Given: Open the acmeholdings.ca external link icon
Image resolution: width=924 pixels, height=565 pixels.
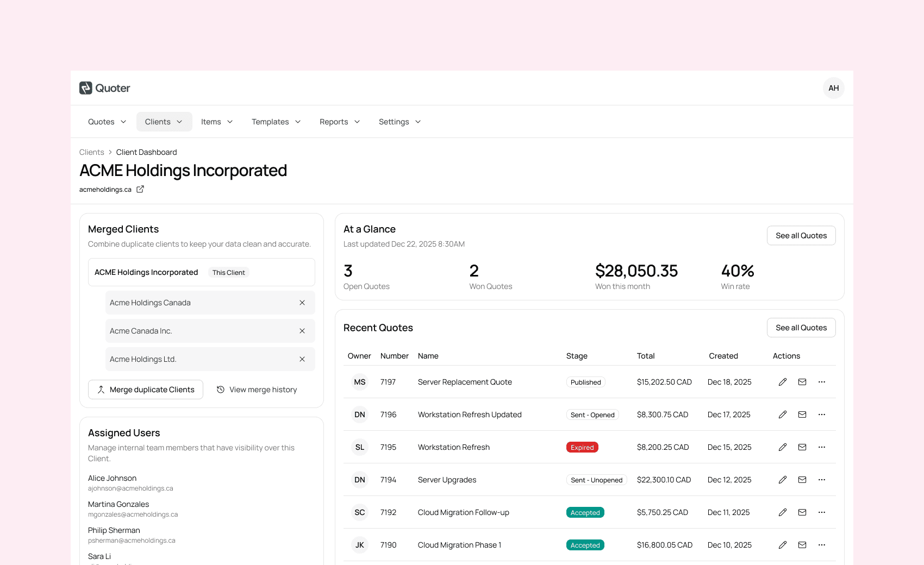Looking at the screenshot, I should (x=140, y=189).
